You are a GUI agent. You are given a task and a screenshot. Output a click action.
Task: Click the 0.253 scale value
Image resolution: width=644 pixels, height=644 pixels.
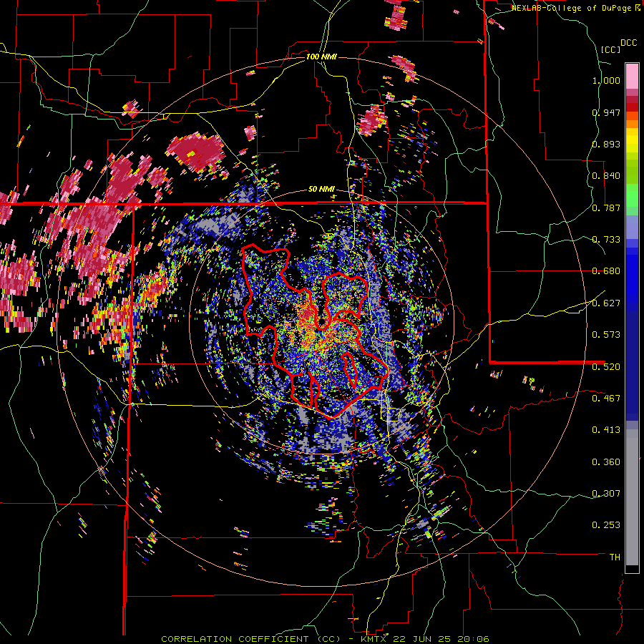(x=606, y=525)
